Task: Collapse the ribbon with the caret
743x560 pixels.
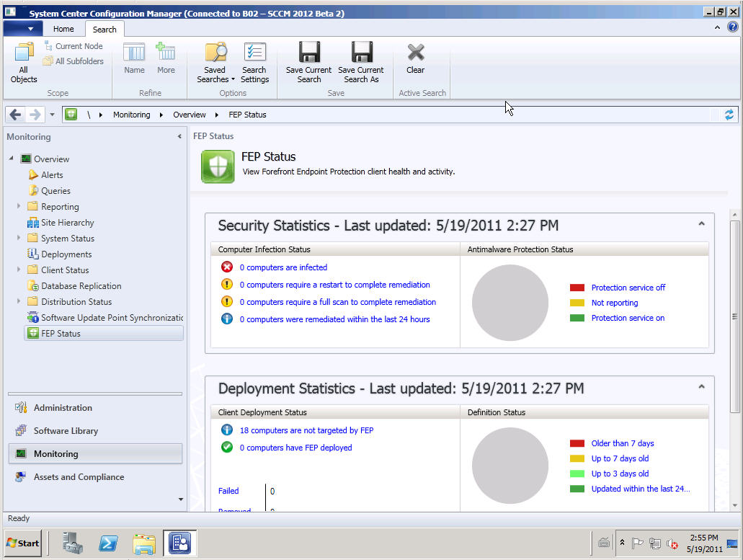Action: 717,28
